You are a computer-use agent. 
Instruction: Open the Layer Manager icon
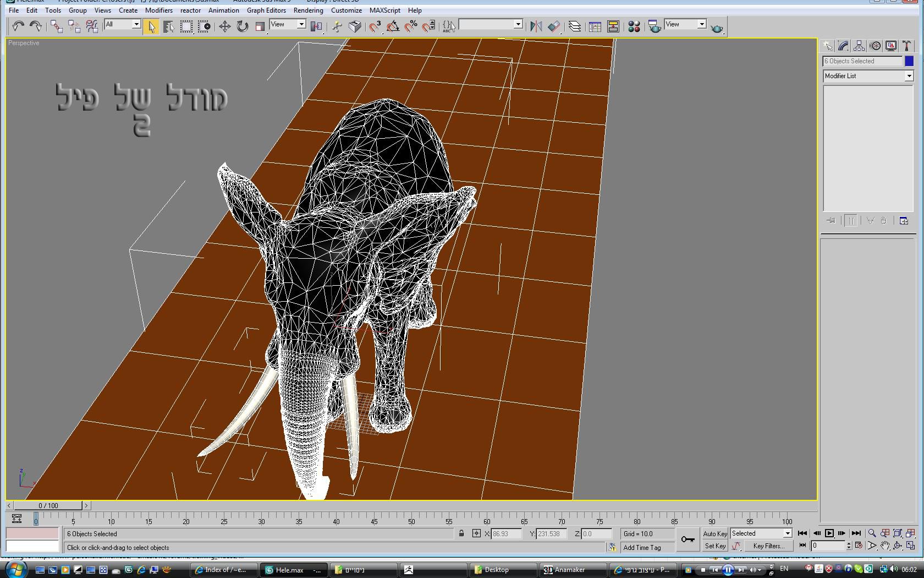pos(574,26)
